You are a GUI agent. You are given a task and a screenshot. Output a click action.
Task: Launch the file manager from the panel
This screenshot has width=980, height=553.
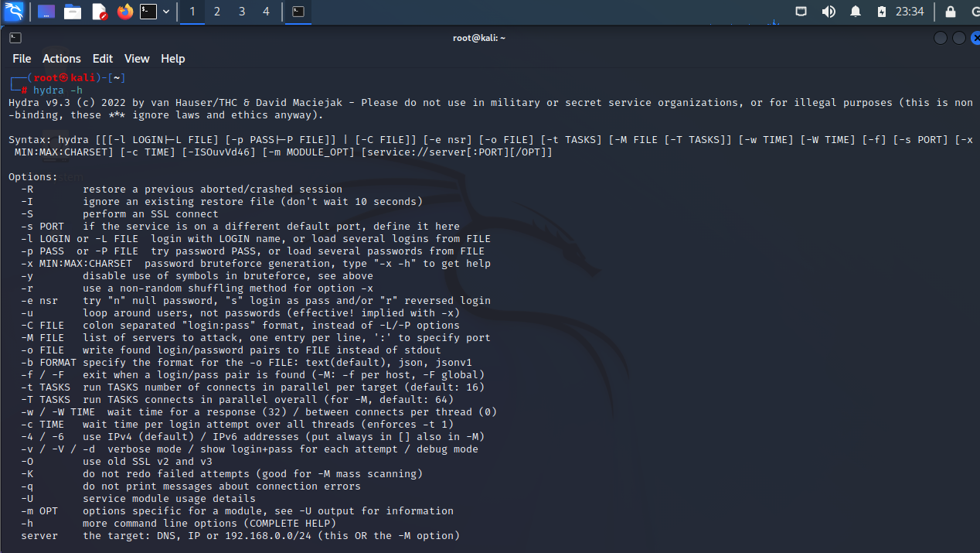coord(73,12)
